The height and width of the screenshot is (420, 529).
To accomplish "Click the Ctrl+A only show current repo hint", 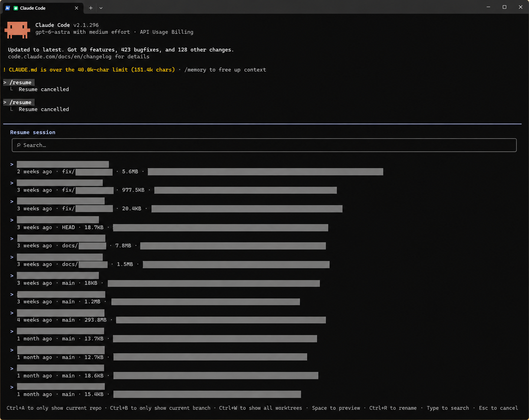I will pos(54,408).
